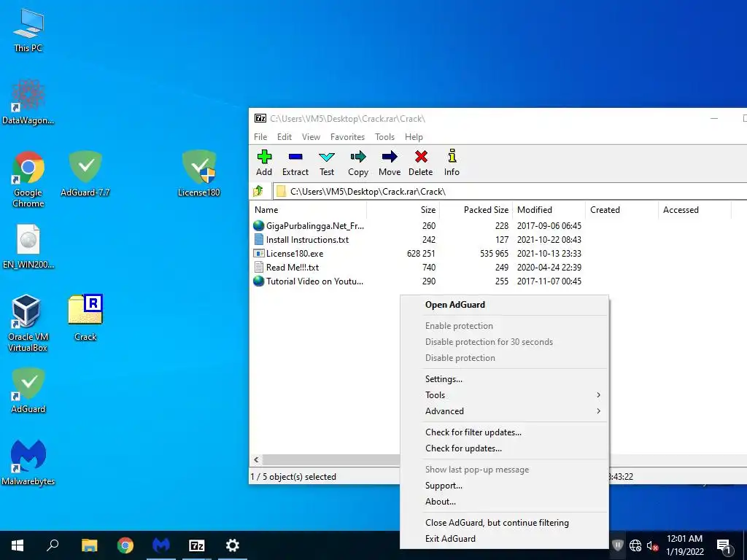Select the DataWagon desktop shortcut
The height and width of the screenshot is (560, 747).
pyautogui.click(x=28, y=102)
